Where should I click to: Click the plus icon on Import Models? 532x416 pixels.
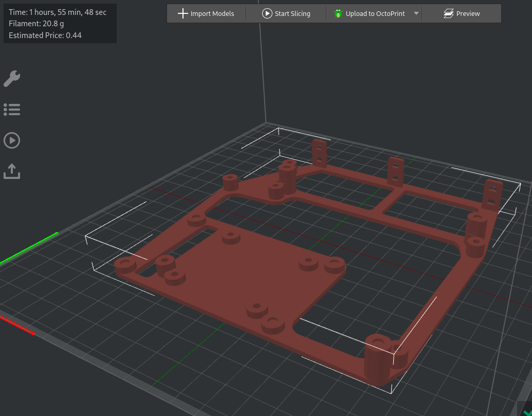pyautogui.click(x=182, y=13)
